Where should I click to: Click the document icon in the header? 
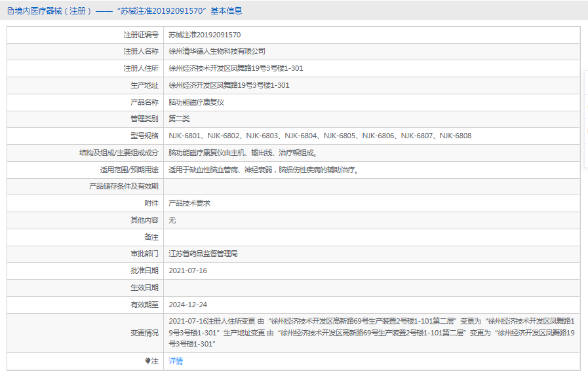10,11
